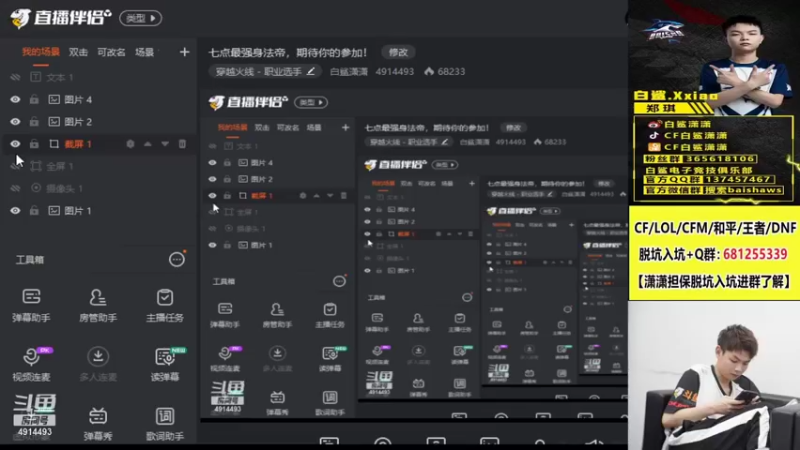Toggle the lock on 图片 4
The image size is (800, 450).
coord(34,99)
